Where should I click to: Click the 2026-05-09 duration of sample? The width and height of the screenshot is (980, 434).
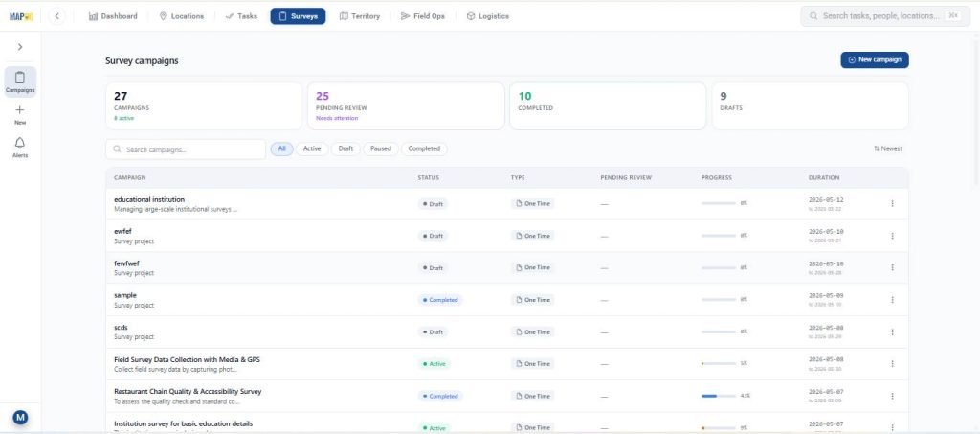(826, 295)
